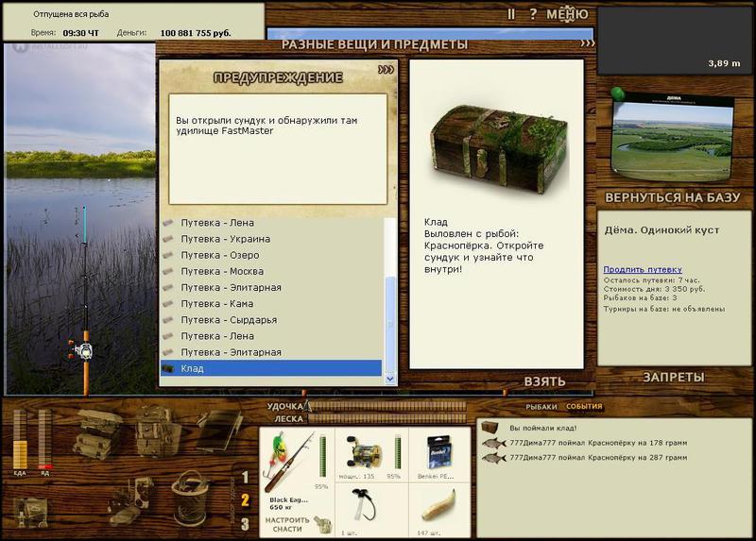The width and height of the screenshot is (756, 541).
Task: Select Путевка - Украина in the list
Action: tap(271, 239)
